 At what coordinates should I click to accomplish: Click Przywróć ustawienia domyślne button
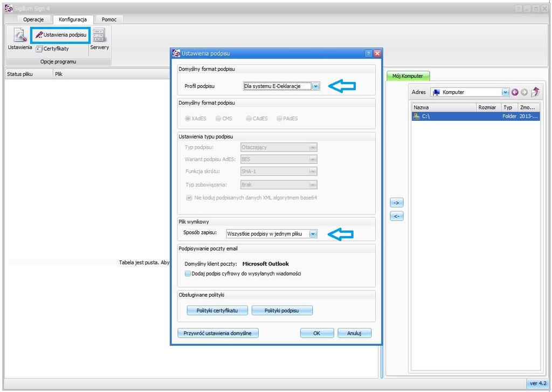click(218, 333)
